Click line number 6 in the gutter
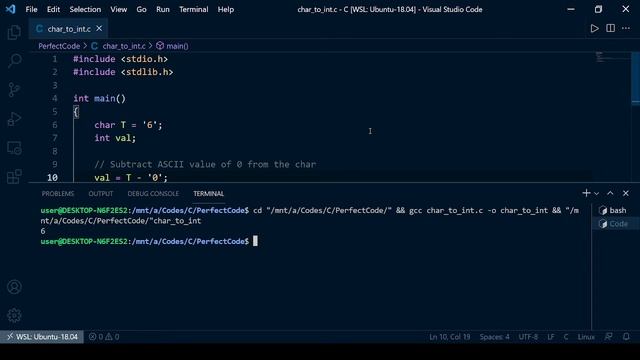Viewport: 640px width, 360px height. [55, 125]
